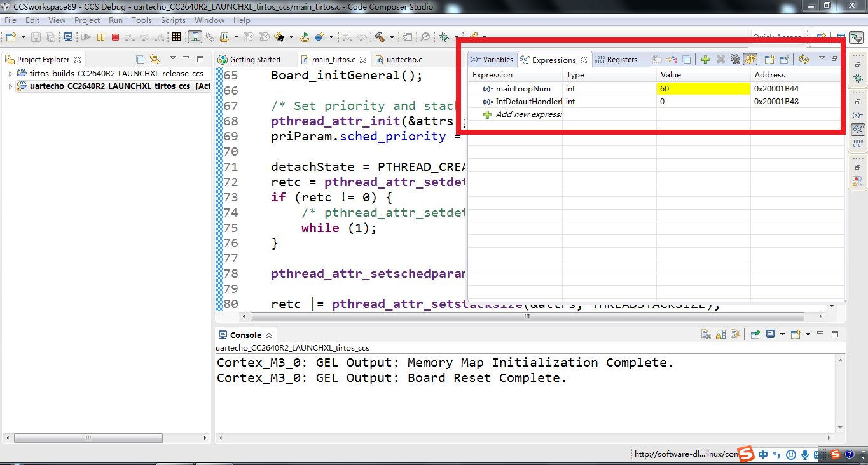Click the hammer Build icon in toolbar

coord(380,37)
